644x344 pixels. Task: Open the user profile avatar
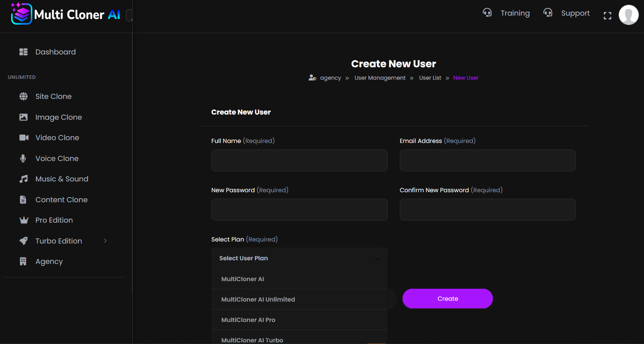pyautogui.click(x=628, y=15)
